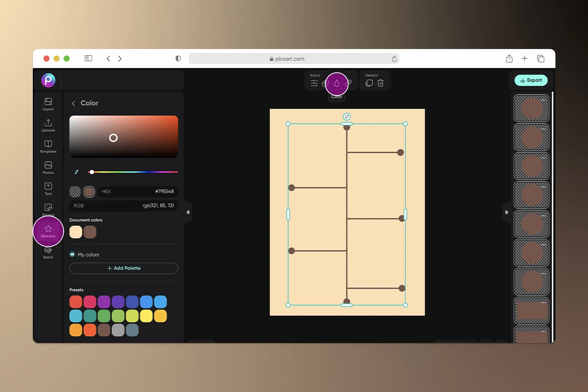The height and width of the screenshot is (392, 588).
Task: Open the Photos panel
Action: click(48, 168)
